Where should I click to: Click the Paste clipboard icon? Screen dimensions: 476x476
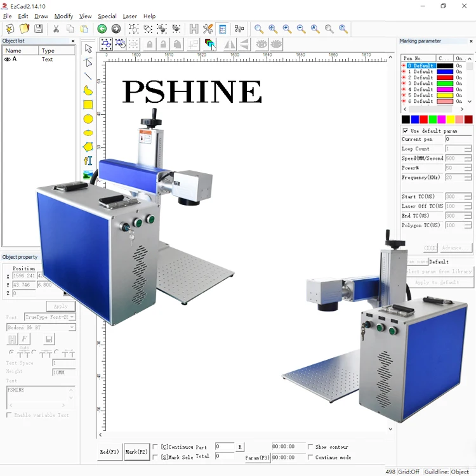(x=84, y=29)
